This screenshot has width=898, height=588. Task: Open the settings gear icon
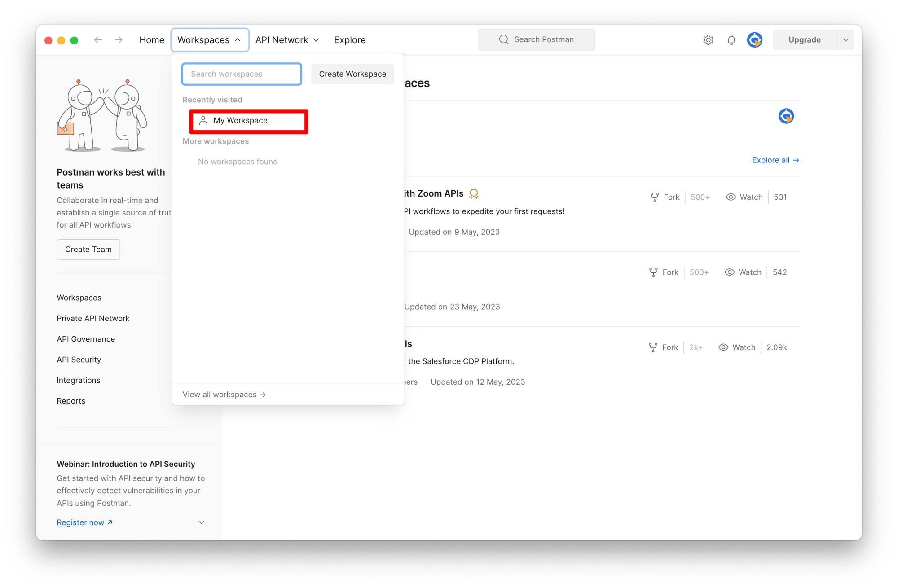[708, 40]
